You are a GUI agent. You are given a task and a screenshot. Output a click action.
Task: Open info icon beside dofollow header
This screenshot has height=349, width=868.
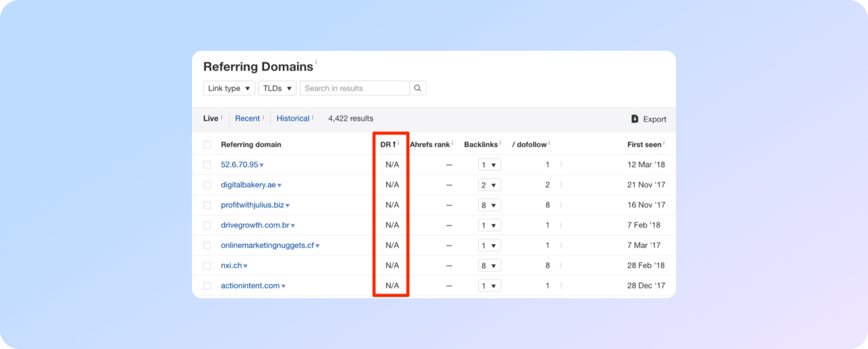(549, 143)
